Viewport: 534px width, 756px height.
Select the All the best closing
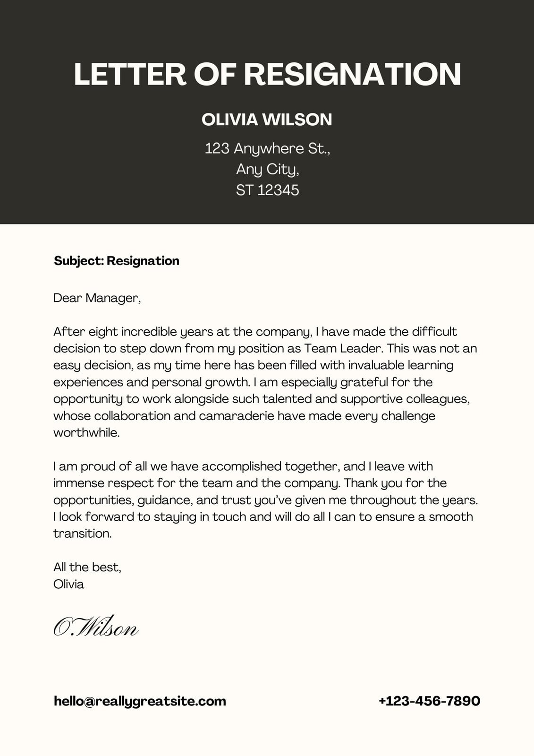pyautogui.click(x=87, y=567)
